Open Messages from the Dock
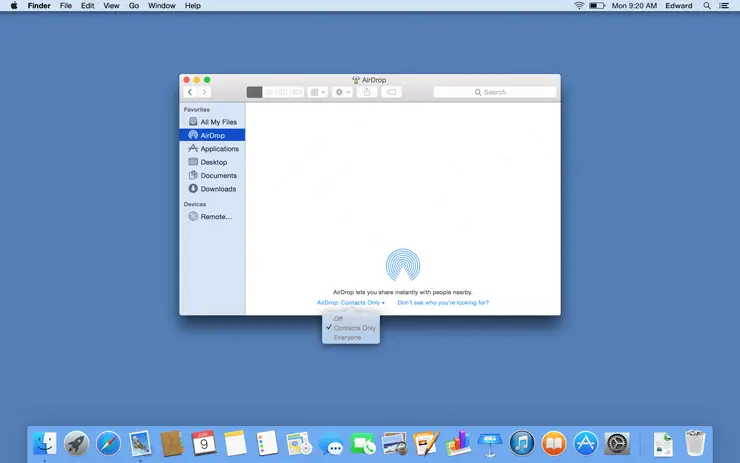Screen dimensions: 740x463 click(x=331, y=445)
